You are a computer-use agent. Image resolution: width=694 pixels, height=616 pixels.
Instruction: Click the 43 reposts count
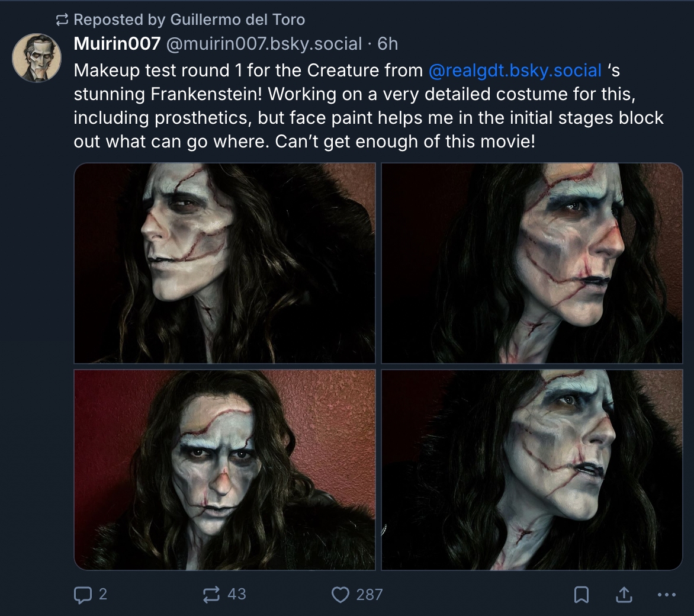(237, 594)
